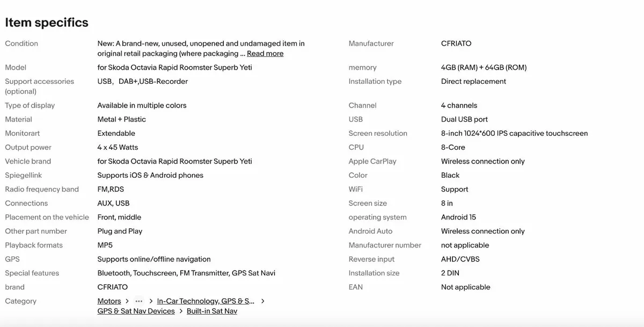Click the Special features value text
The image size is (644, 327).
click(186, 273)
